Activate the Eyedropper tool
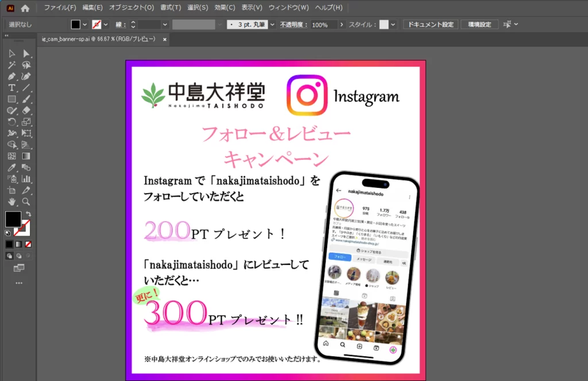The height and width of the screenshot is (381, 588). coord(11,167)
